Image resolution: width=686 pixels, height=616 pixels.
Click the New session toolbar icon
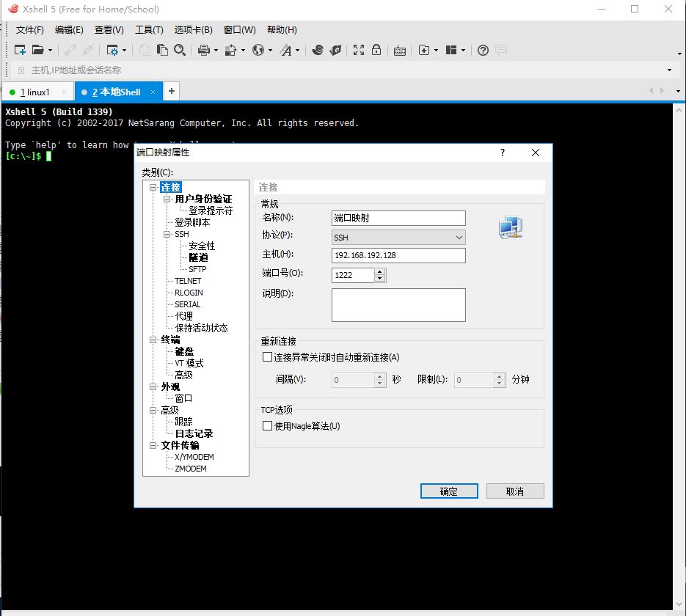(20, 51)
